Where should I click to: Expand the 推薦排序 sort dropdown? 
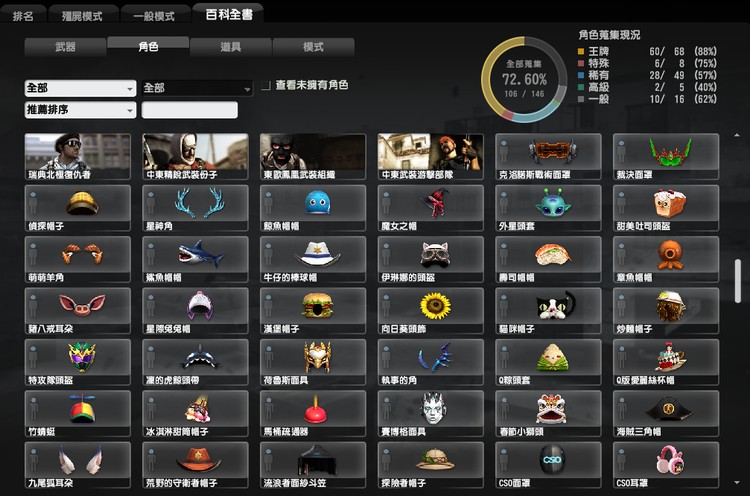point(80,110)
